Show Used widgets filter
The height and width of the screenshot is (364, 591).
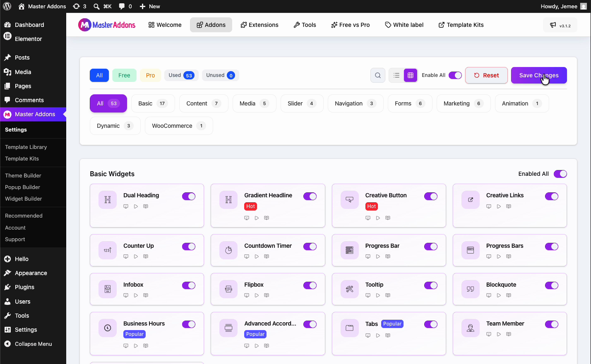pos(181,75)
